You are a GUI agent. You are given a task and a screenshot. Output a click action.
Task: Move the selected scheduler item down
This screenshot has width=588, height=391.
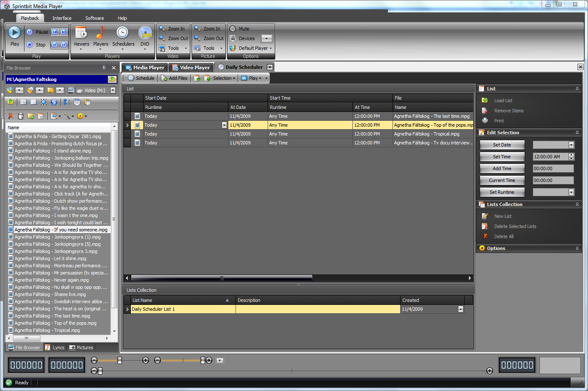pyautogui.click(x=207, y=78)
